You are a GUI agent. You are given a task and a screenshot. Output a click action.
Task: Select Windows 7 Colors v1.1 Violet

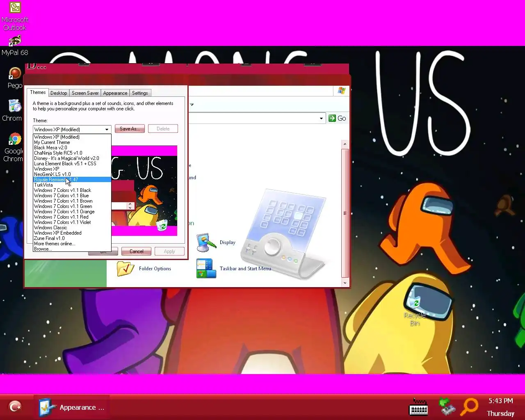(x=72, y=222)
